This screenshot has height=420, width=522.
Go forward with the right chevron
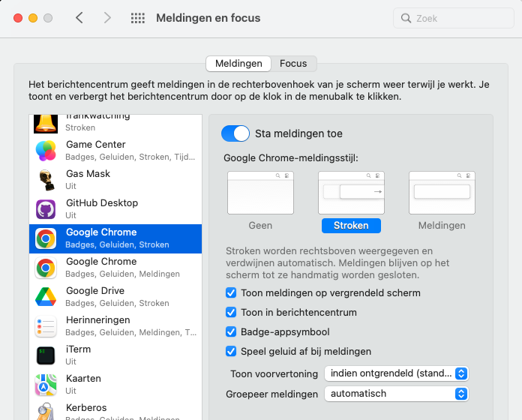106,18
